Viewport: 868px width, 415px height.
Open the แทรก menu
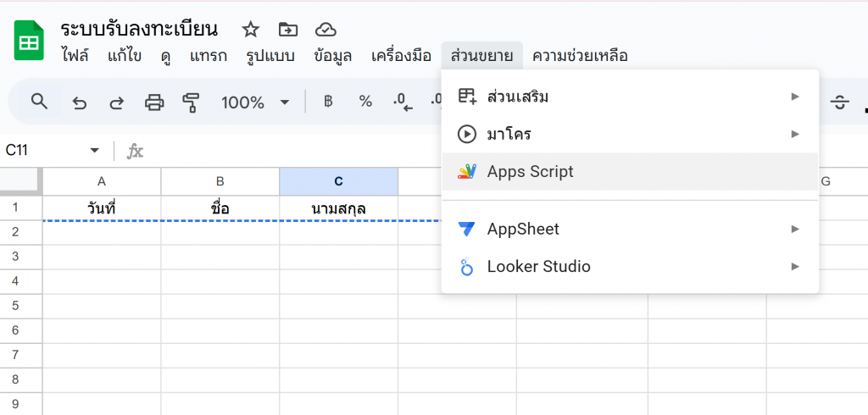pyautogui.click(x=209, y=56)
